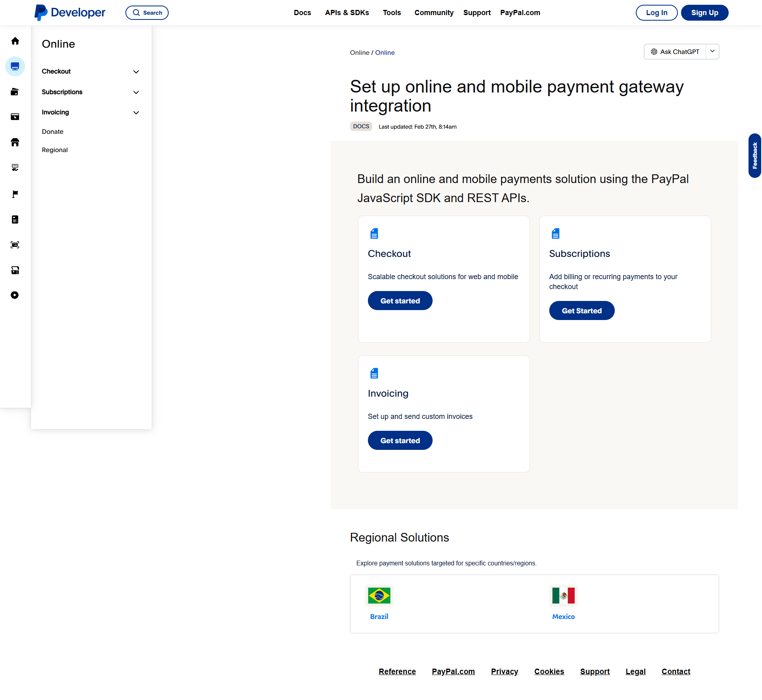Click the Invoicing card title
Screen dimensions: 762x700
click(x=388, y=393)
